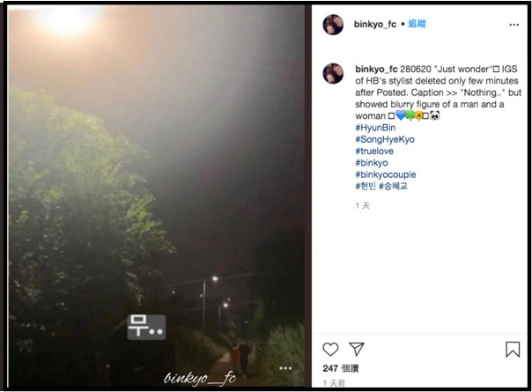Click caption binkyo_fc profile avatar

(x=333, y=73)
